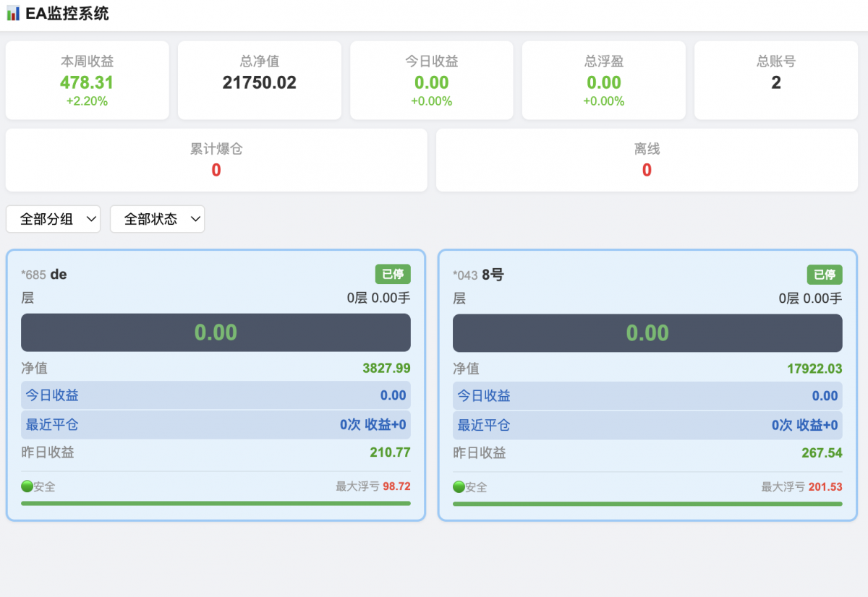Screen dimensions: 868x597
Task: Open the 离线 offline count panel
Action: point(647,160)
